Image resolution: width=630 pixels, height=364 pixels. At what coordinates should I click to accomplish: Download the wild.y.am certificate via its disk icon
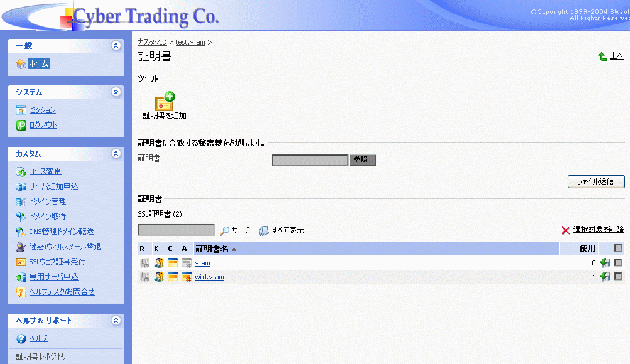pos(605,277)
